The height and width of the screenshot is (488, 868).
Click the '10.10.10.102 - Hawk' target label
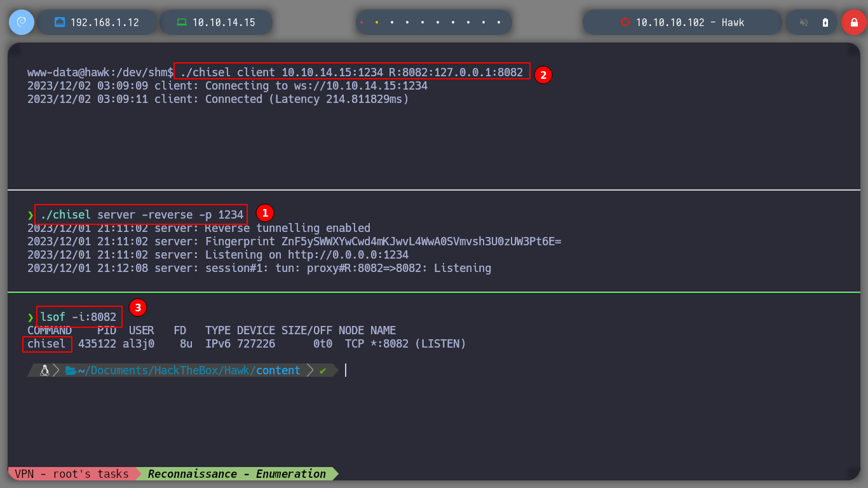(x=690, y=22)
